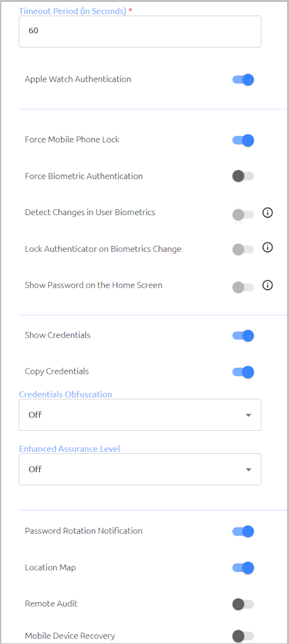Disable Apple Watch Authentication toggle
Viewport: 289px width, 644px height.
tap(243, 79)
